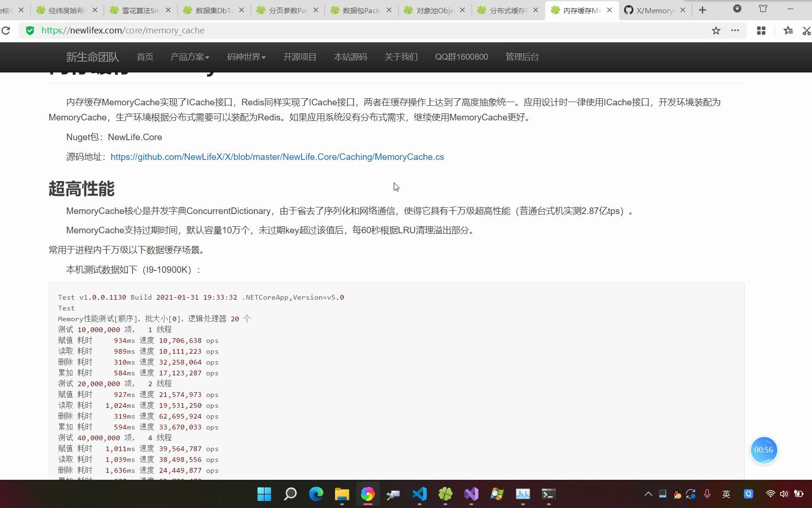Open the shirt-shaped skin icon

[x=763, y=8]
